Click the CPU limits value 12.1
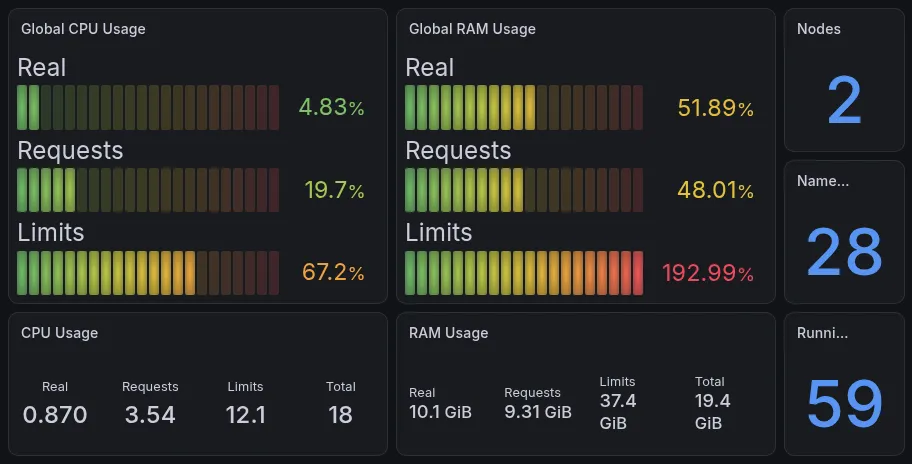 click(245, 415)
